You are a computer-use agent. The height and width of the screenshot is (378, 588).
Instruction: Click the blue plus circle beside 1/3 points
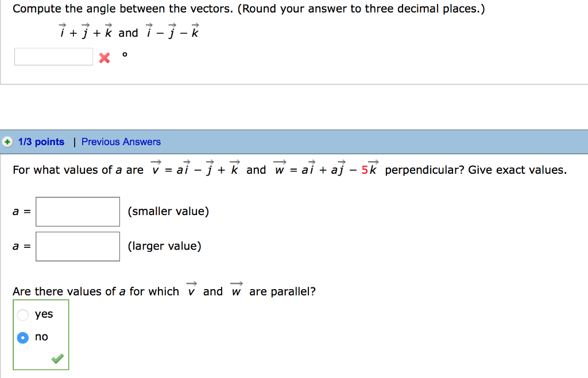pos(7,141)
